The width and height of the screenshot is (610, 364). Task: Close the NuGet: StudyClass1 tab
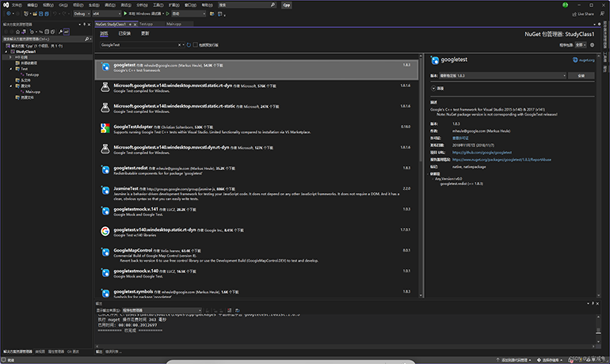[x=135, y=25]
